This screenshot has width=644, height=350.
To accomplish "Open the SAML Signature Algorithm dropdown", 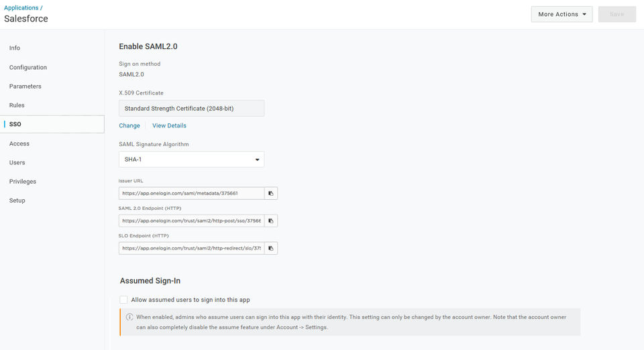I will pyautogui.click(x=191, y=160).
